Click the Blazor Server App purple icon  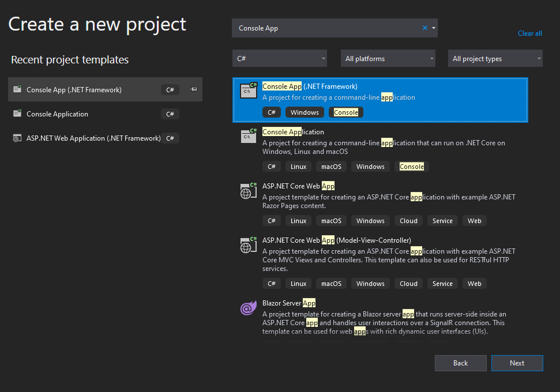click(x=249, y=308)
